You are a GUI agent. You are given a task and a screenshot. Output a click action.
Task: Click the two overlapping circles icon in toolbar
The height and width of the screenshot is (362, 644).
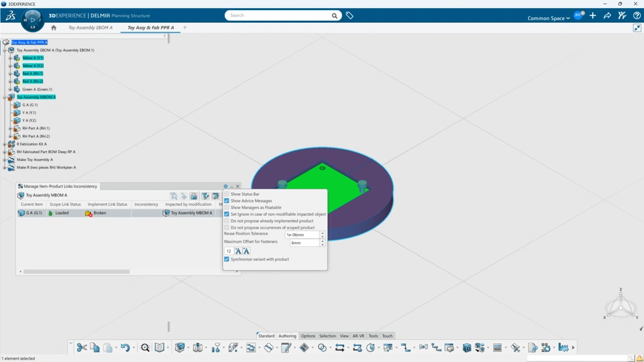pyautogui.click(x=323, y=348)
